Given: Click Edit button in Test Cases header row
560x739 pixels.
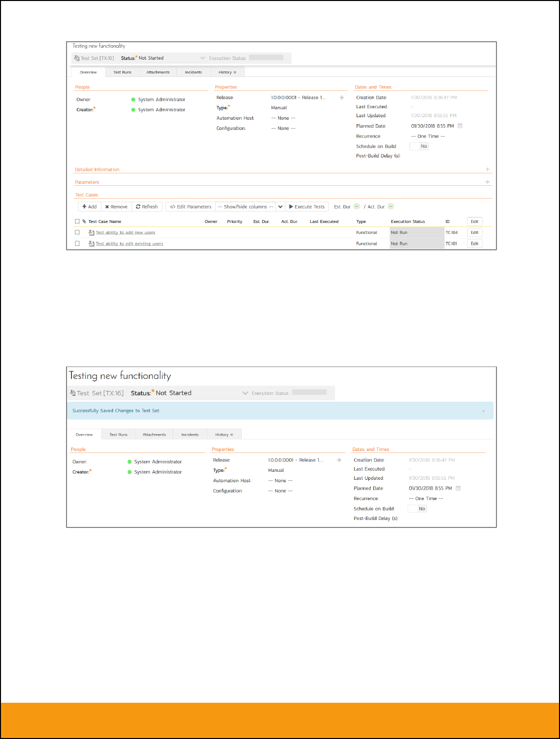Looking at the screenshot, I should tap(475, 222).
